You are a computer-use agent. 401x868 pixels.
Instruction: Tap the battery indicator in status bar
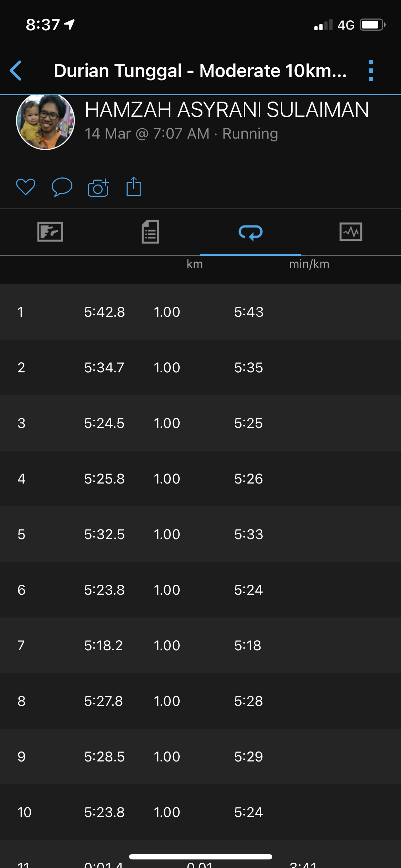(372, 25)
